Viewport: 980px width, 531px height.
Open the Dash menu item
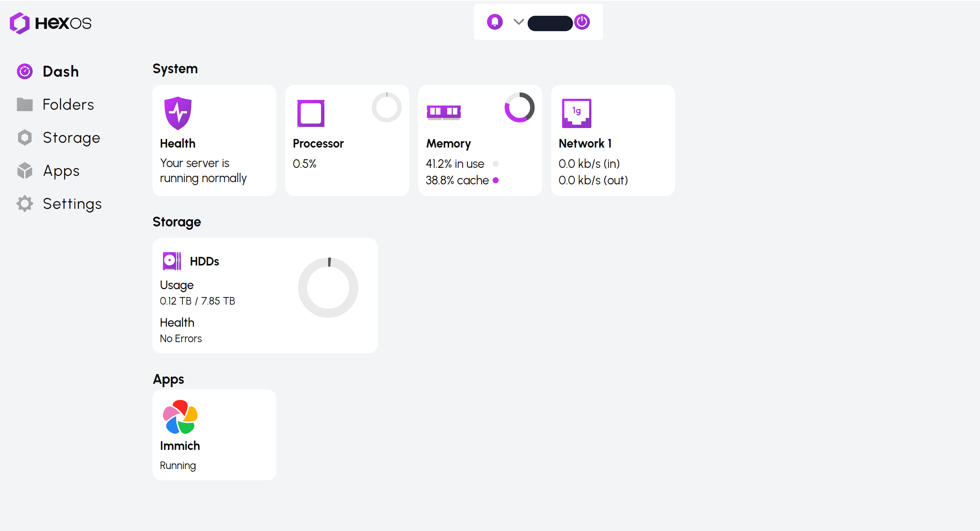pyautogui.click(x=61, y=71)
